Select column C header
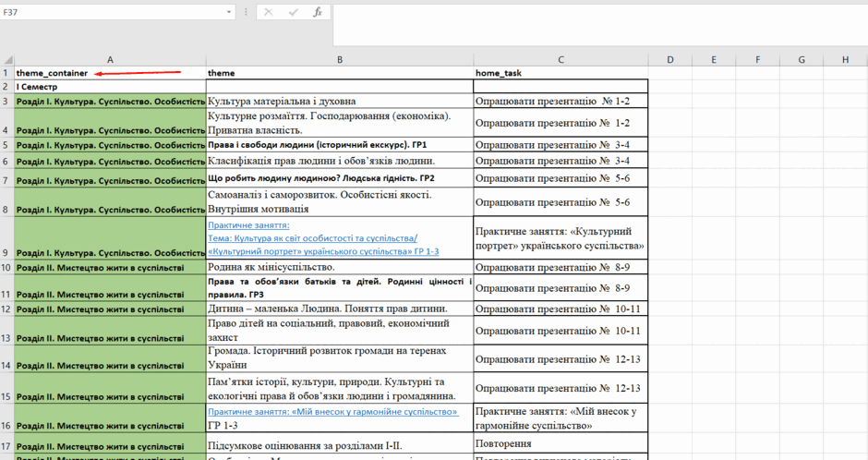 [x=561, y=60]
